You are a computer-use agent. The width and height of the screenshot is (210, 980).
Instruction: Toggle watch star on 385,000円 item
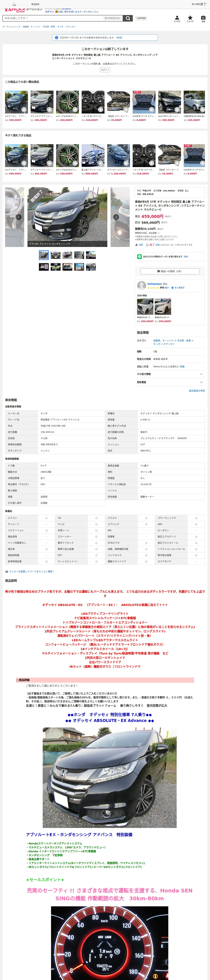click(x=50, y=163)
